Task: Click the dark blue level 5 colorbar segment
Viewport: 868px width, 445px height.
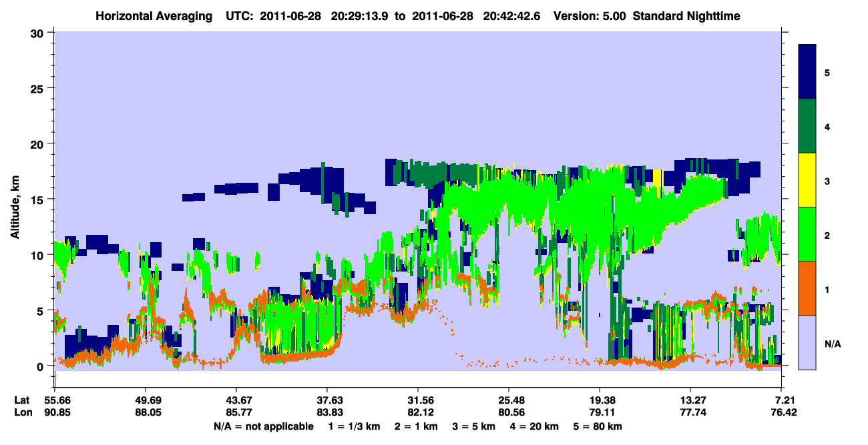Action: pyautogui.click(x=807, y=72)
